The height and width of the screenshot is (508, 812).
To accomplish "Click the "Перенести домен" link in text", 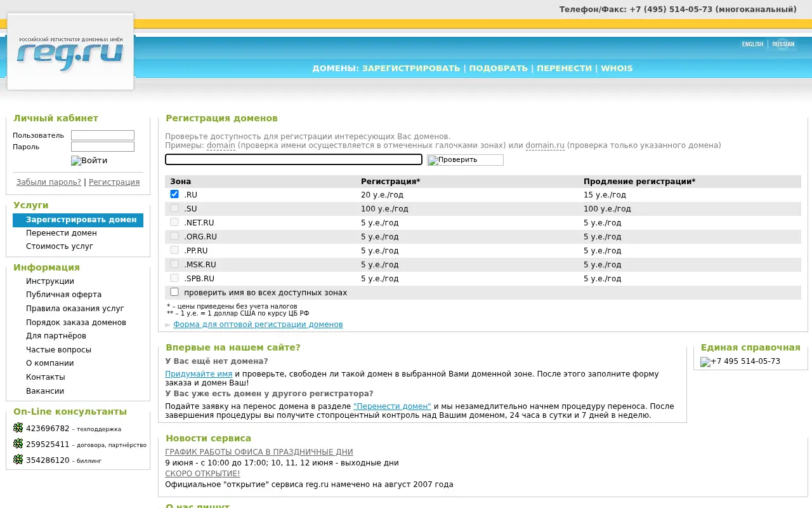I will click(x=392, y=406).
